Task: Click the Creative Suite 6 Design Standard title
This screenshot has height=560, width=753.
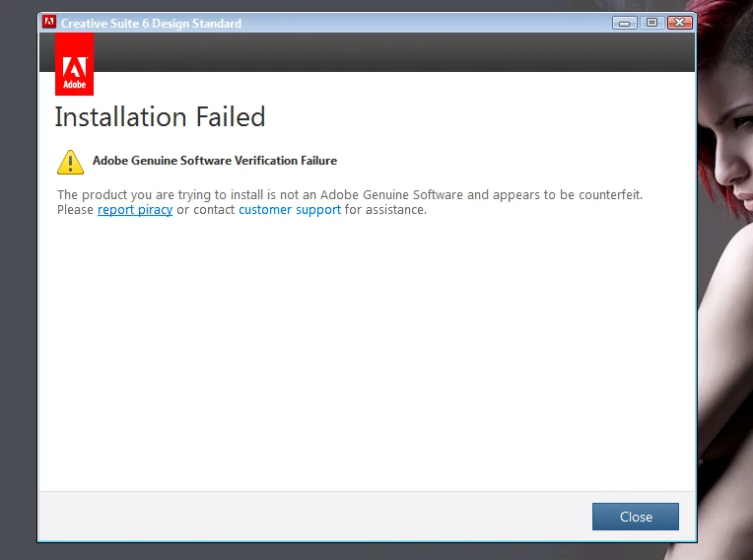Action: tap(151, 23)
